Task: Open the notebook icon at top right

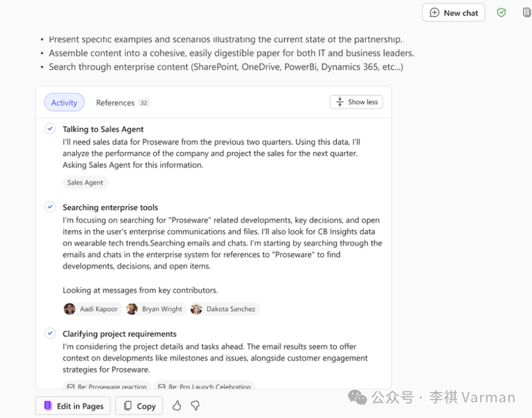Action: pyautogui.click(x=526, y=12)
